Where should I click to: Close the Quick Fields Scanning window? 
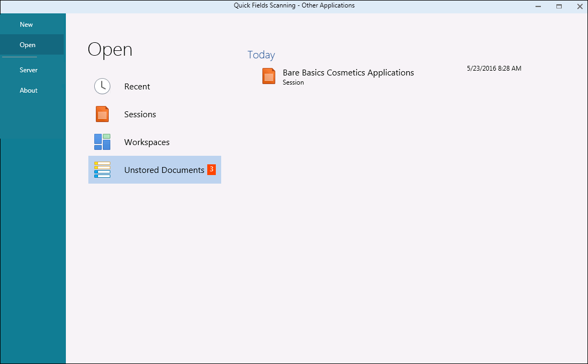(579, 6)
